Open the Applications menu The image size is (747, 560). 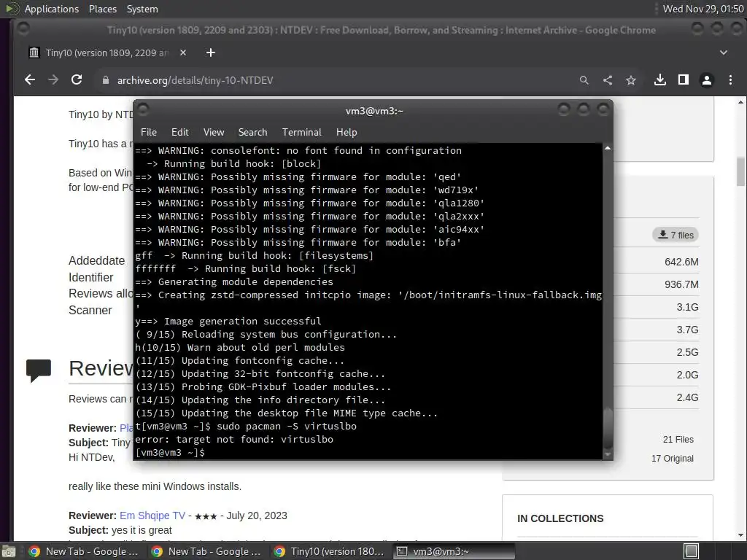click(52, 9)
